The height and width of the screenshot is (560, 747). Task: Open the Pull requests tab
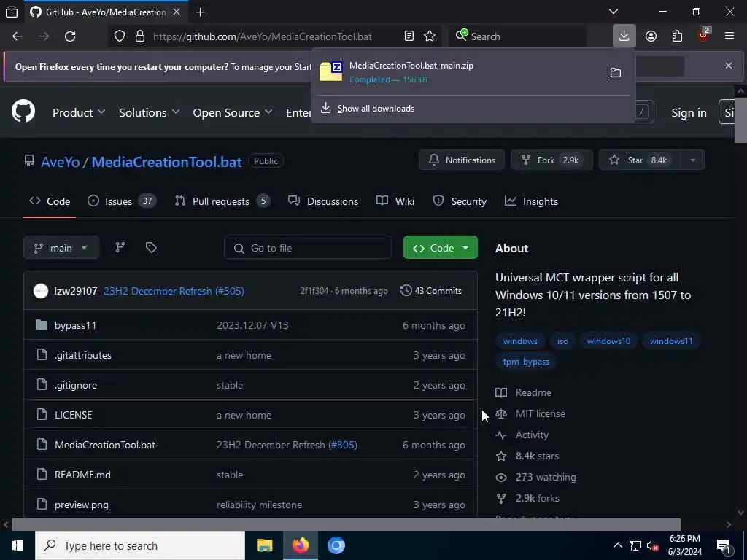[x=222, y=201]
